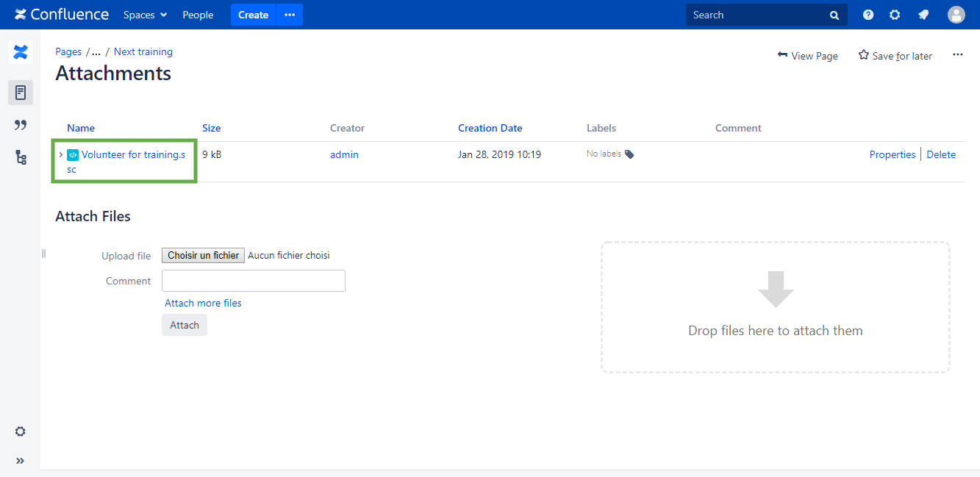
Task: Edit labels using the tag icon
Action: (629, 154)
